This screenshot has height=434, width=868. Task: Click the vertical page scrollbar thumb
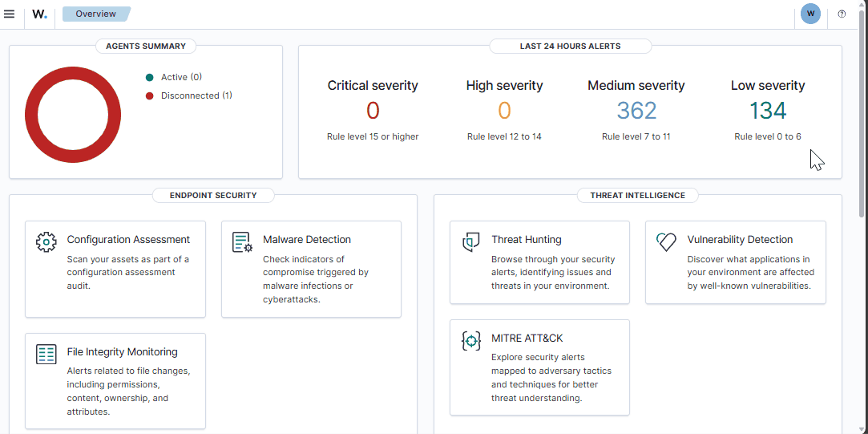click(x=862, y=114)
